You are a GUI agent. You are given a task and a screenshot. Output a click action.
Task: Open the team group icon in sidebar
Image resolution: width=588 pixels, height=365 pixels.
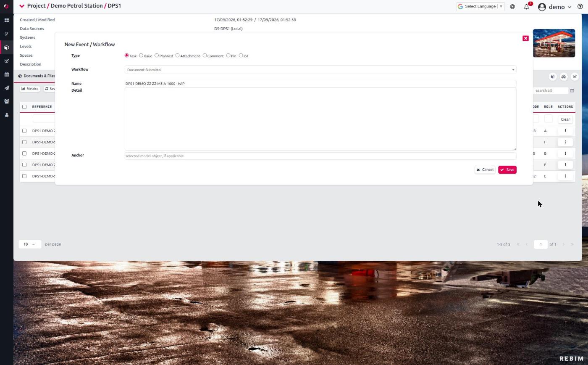point(6,101)
